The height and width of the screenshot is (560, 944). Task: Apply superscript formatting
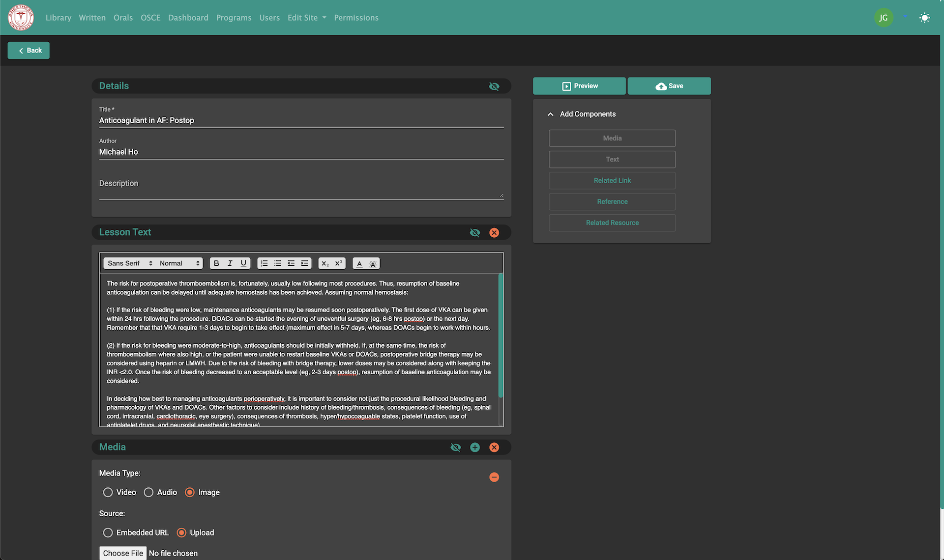point(338,263)
